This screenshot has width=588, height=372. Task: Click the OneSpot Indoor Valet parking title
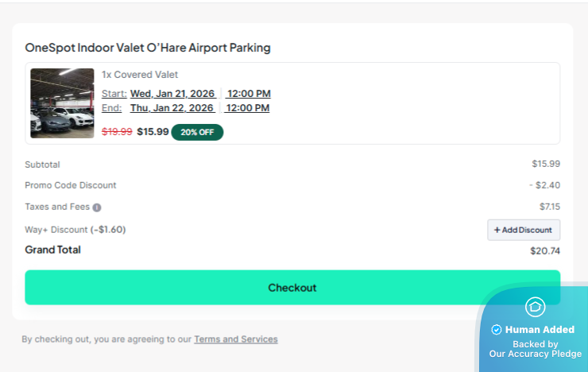(x=148, y=48)
